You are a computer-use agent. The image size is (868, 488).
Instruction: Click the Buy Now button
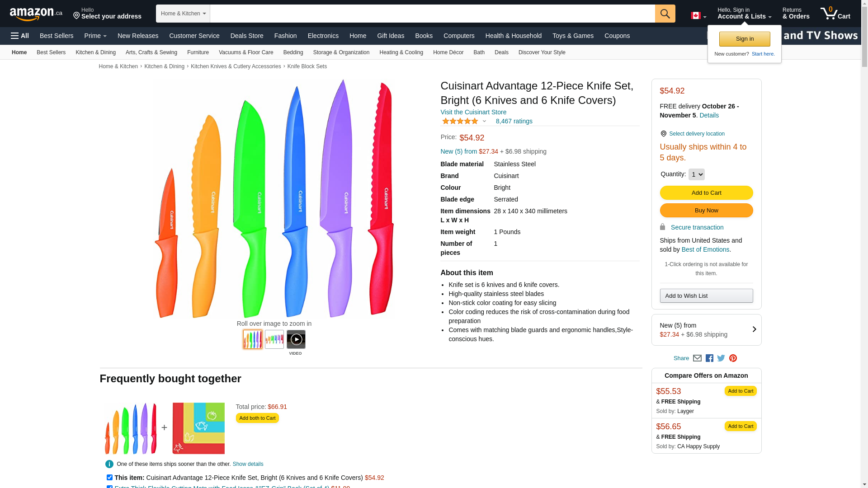(x=706, y=211)
